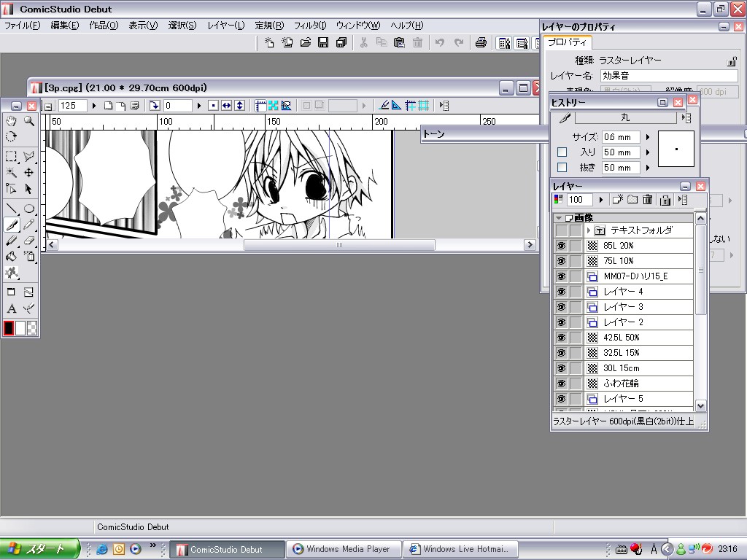The width and height of the screenshot is (747, 560).
Task: Open the ファイル(F) menu
Action: [22, 26]
